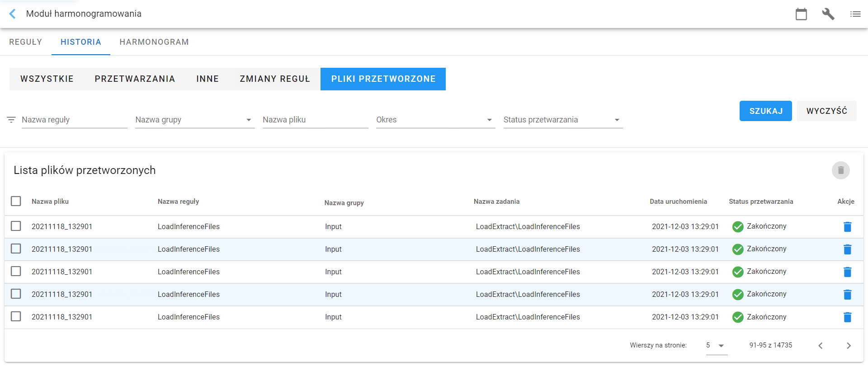Viewport: 868px width, 366px height.
Task: Switch to the REGUŁY tab
Action: pos(26,42)
